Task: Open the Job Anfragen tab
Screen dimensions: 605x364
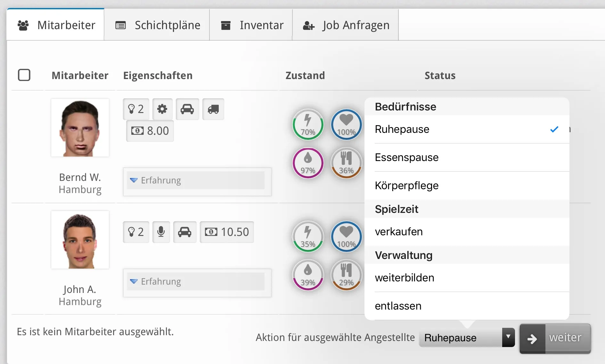Action: (x=346, y=25)
